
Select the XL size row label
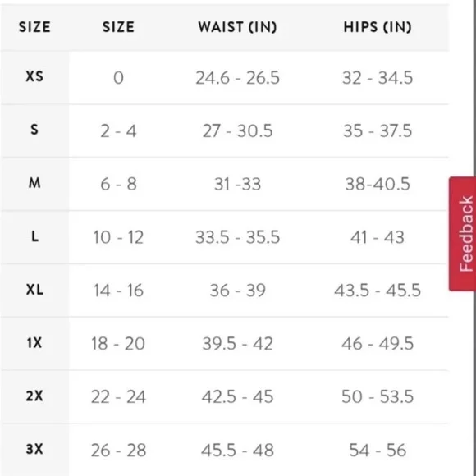point(34,290)
